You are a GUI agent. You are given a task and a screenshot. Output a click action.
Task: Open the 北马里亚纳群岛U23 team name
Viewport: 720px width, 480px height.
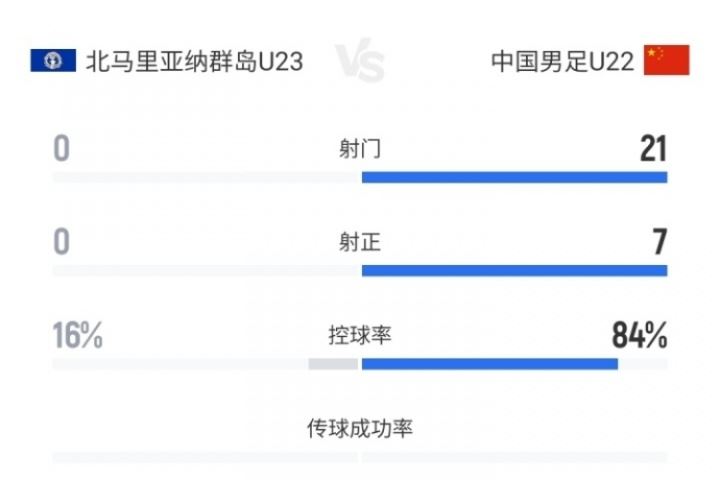pyautogui.click(x=194, y=62)
